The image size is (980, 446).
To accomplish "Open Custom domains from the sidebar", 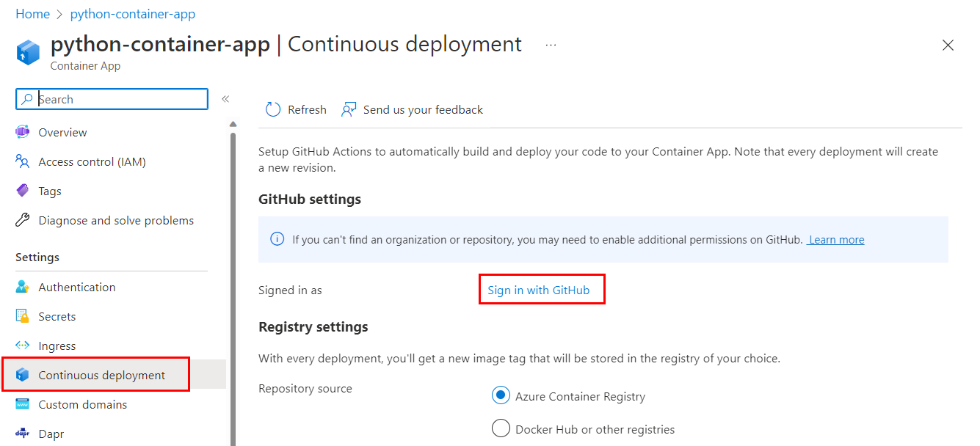I will [83, 404].
